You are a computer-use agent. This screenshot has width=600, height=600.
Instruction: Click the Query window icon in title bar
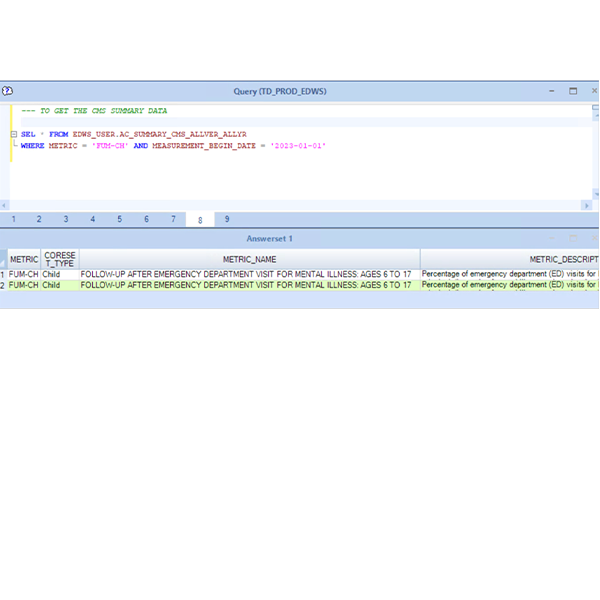7,91
